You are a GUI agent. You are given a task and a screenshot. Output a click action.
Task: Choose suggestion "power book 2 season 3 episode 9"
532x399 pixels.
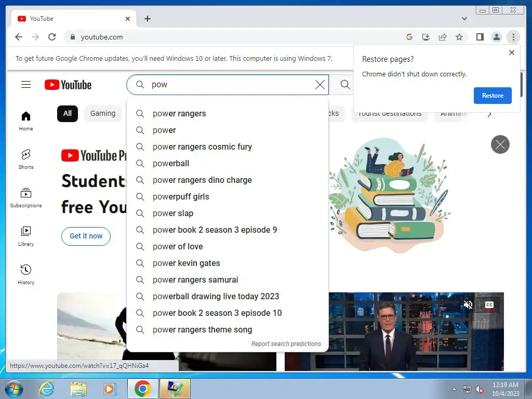click(x=228, y=230)
